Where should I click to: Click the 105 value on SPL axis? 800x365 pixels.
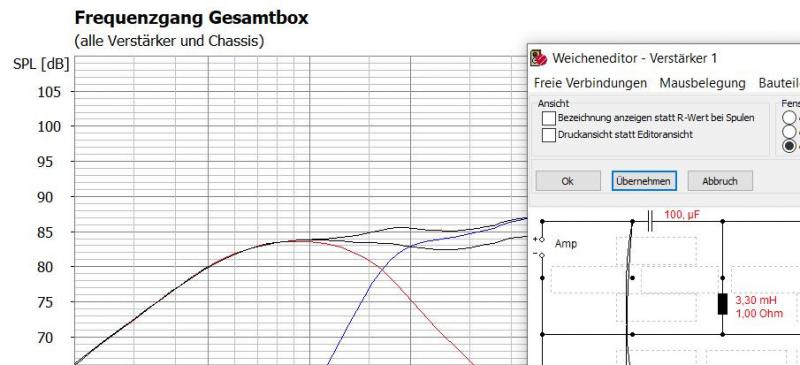(x=49, y=92)
